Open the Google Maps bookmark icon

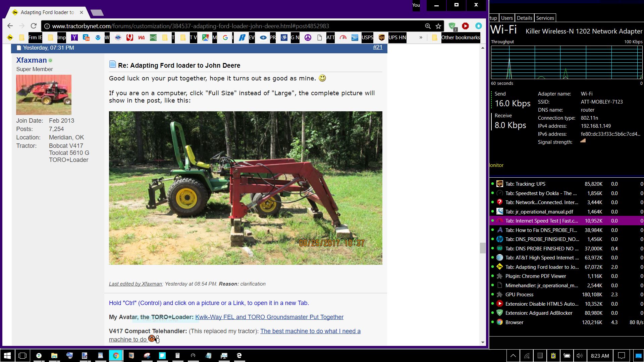pos(205,38)
